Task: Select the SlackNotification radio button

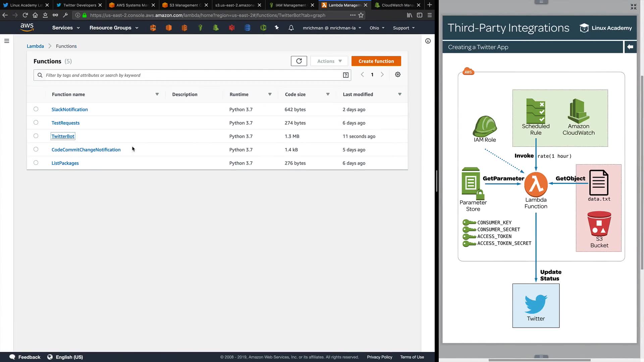Action: [36, 109]
